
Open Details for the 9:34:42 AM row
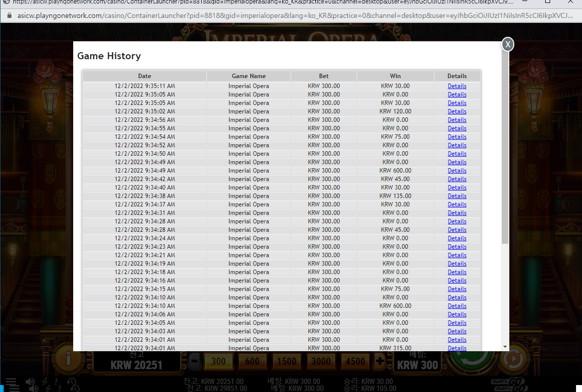[457, 179]
